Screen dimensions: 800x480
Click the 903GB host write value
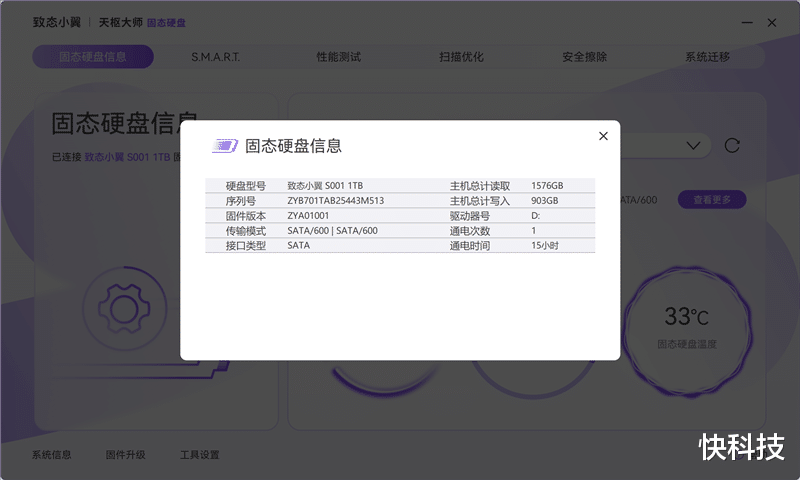(544, 200)
